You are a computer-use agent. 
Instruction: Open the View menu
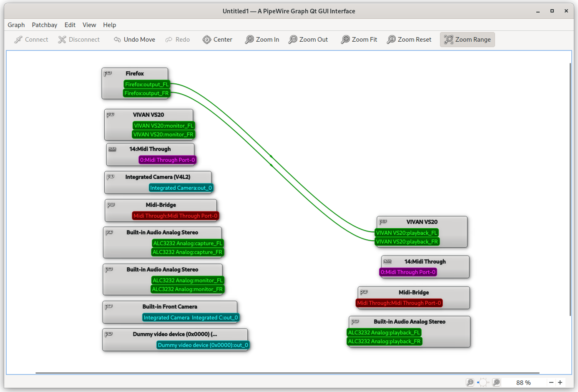[x=89, y=25]
